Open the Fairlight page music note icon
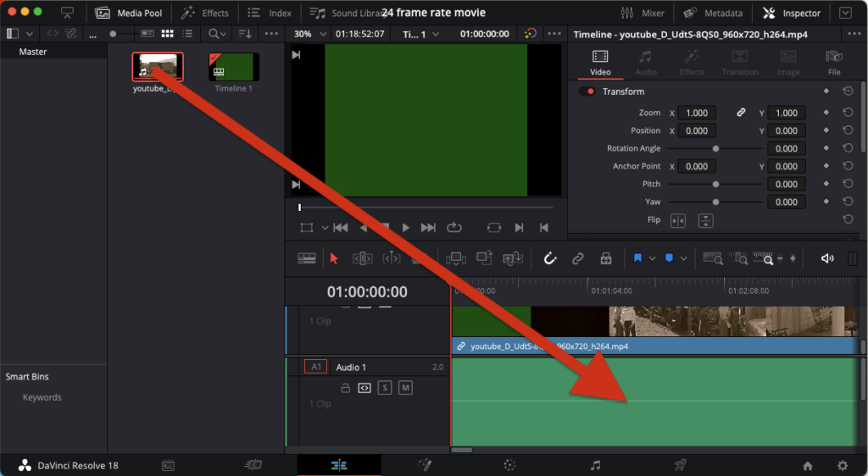This screenshot has height=476, width=868. [595, 465]
